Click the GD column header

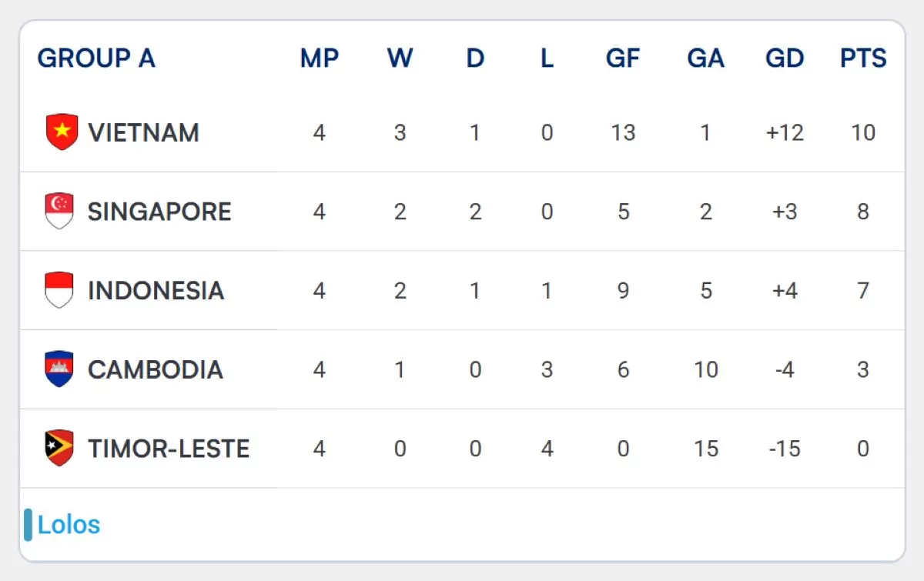(785, 58)
